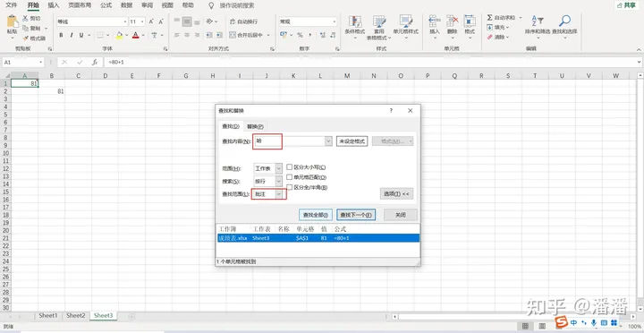The width and height of the screenshot is (644, 333).
Task: Switch to the Page Layout (页面布局) tab
Action: point(80,5)
